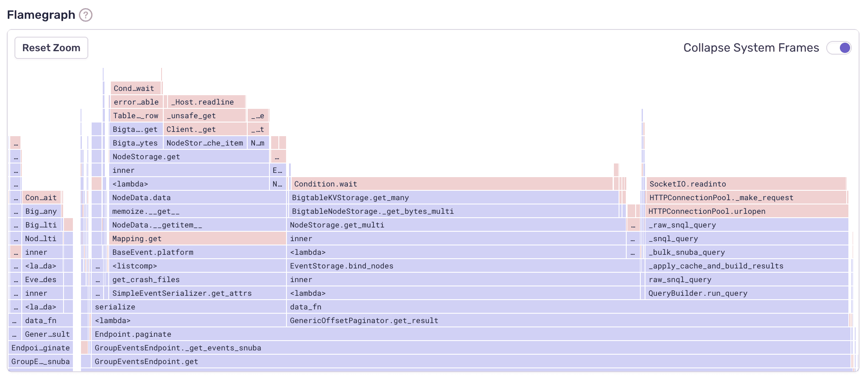Click the SimpleEventSerializer.get_attrs frame
The image size is (868, 379).
click(x=197, y=293)
